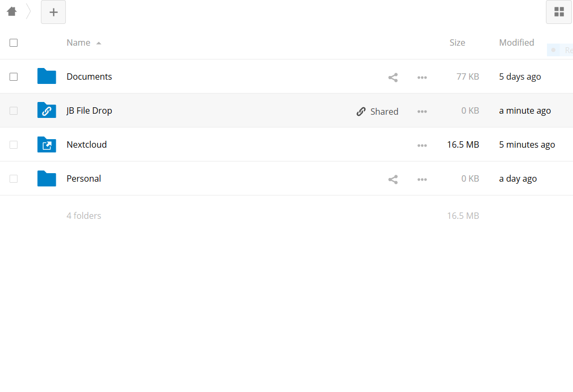Show actions menu for Personal folder
Image resolution: width=573 pixels, height=392 pixels.
pos(422,179)
